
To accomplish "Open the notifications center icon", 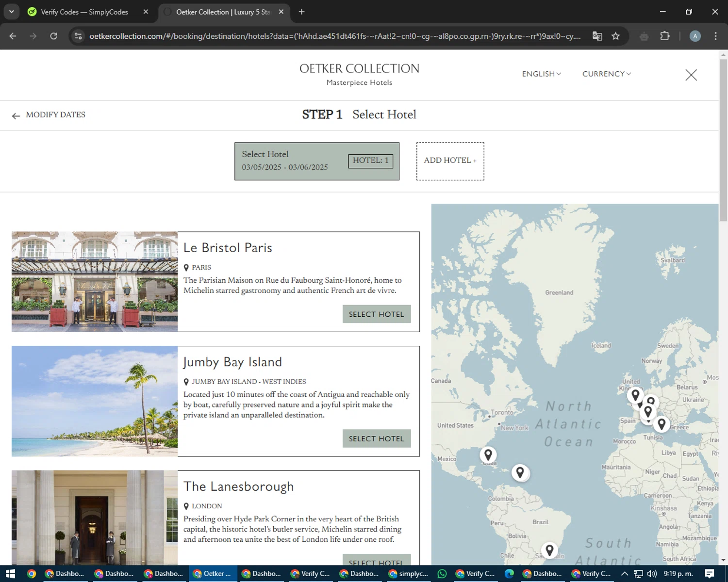I will pyautogui.click(x=710, y=574).
